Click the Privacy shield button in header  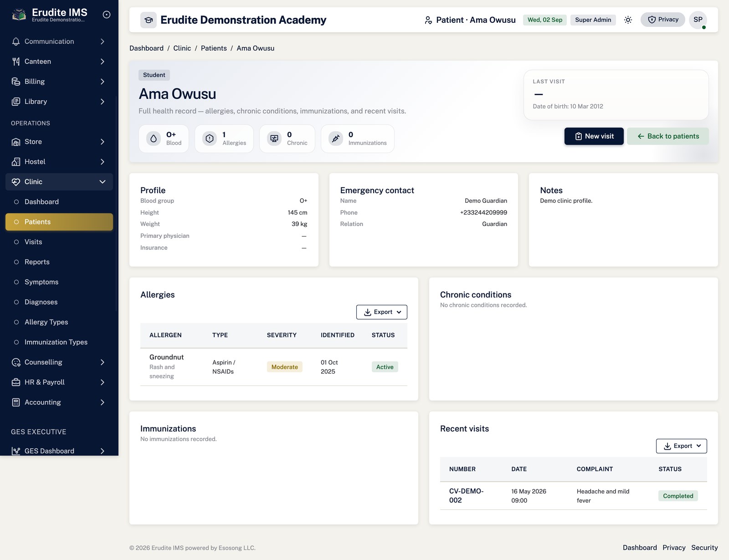pos(663,20)
